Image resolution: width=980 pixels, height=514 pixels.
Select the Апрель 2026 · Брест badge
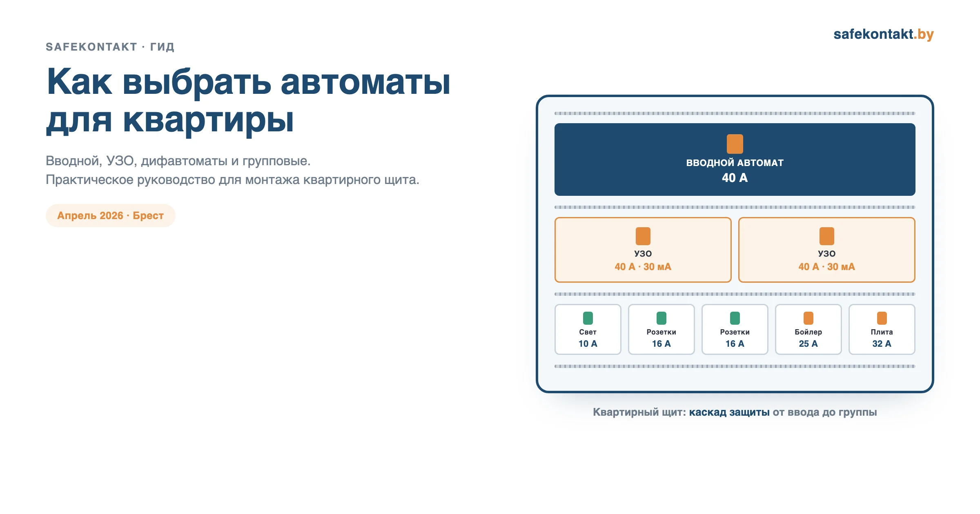coord(110,215)
